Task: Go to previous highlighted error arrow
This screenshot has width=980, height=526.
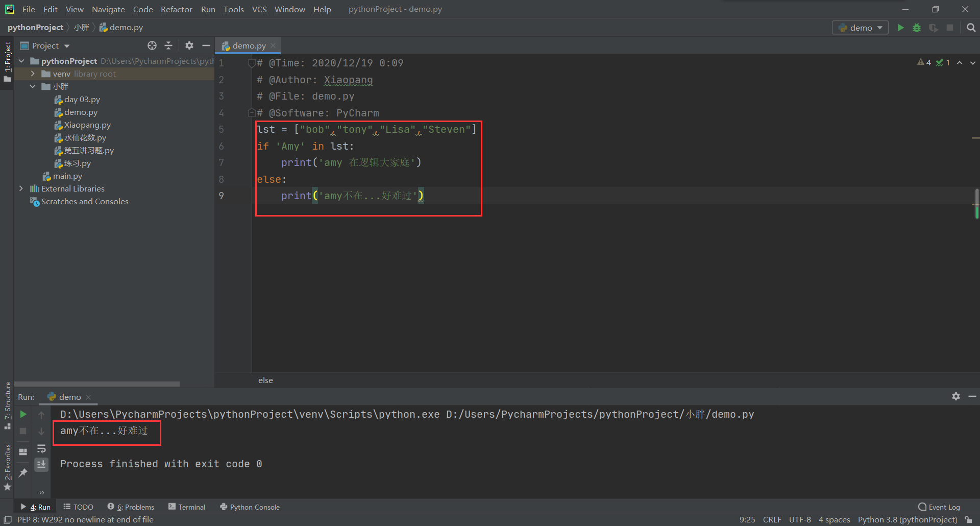Action: tap(960, 62)
